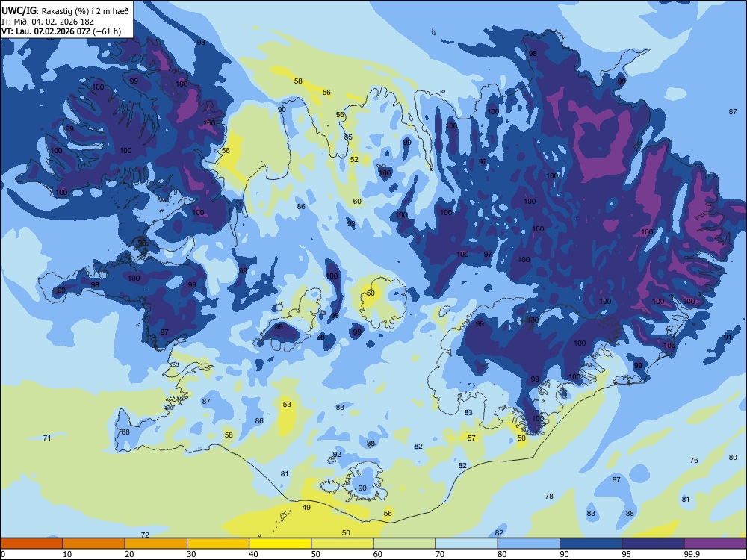Click the 60–70 light green legend swatch
The image size is (747, 560).
pyautogui.click(x=404, y=544)
